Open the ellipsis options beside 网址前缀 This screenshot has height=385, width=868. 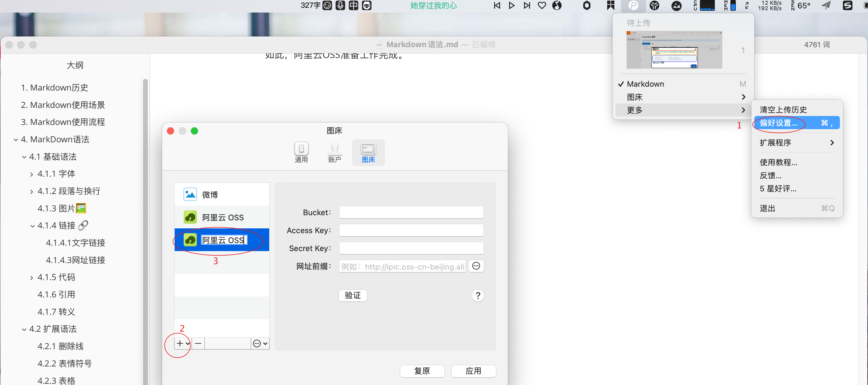(476, 266)
